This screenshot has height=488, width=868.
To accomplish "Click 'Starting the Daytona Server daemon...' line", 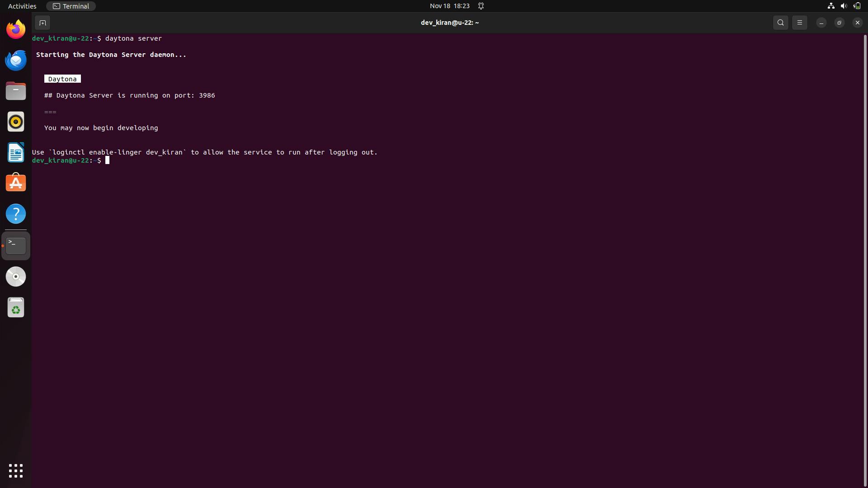I will [x=111, y=55].
